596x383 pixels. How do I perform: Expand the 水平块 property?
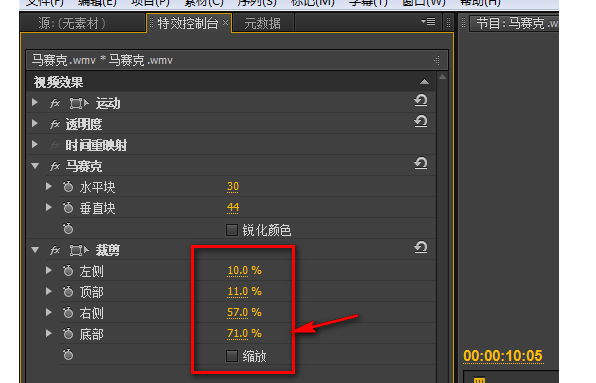coord(49,186)
